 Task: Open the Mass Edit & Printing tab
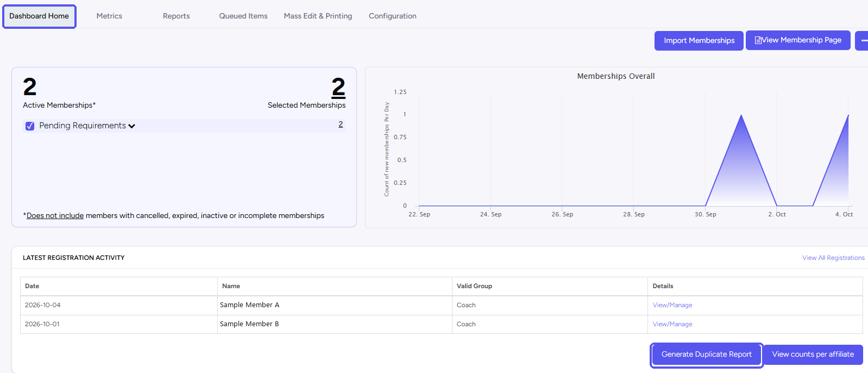[318, 16]
